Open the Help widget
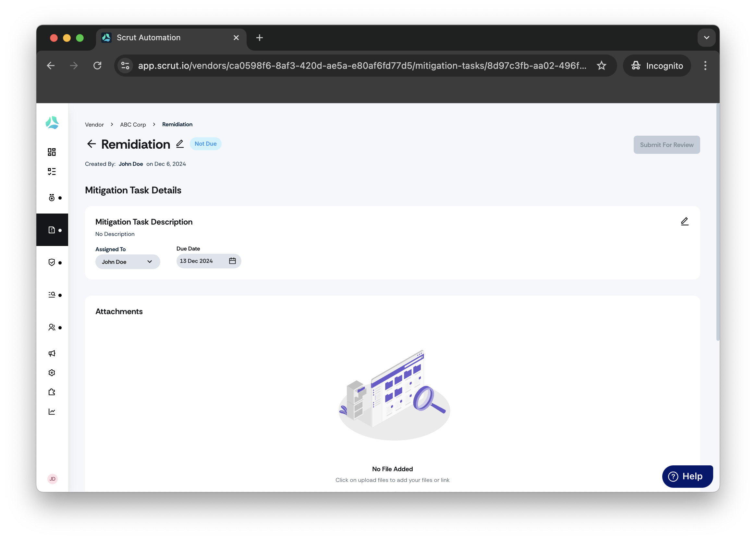The height and width of the screenshot is (540, 756). [687, 476]
